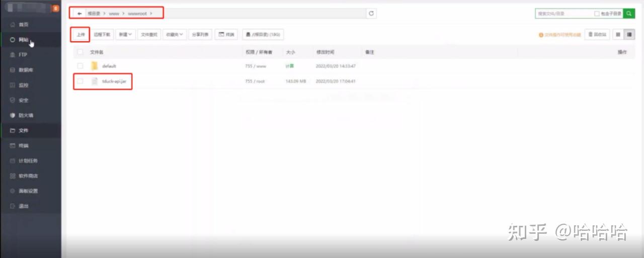
Task: Navigate to 根目录 in the path
Action: pos(94,14)
